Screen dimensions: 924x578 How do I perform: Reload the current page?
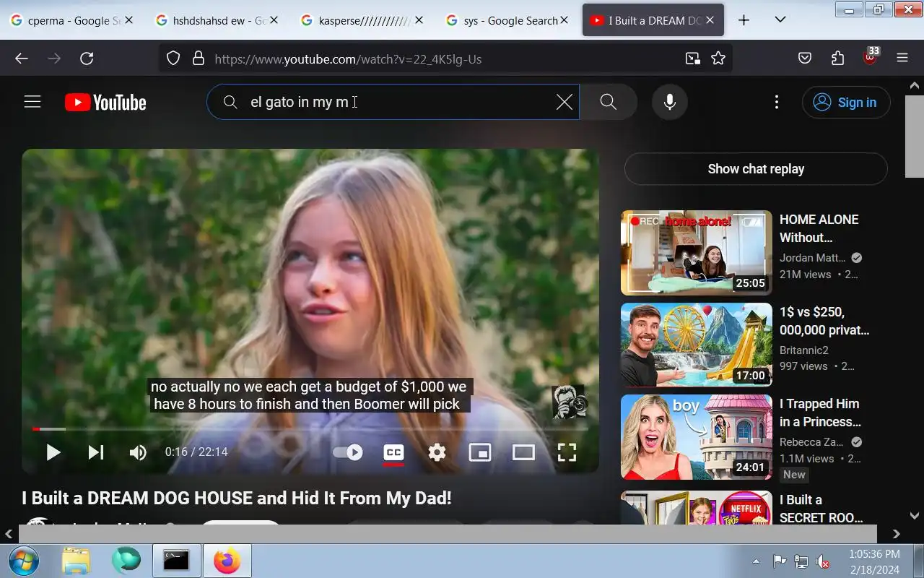[x=87, y=59]
